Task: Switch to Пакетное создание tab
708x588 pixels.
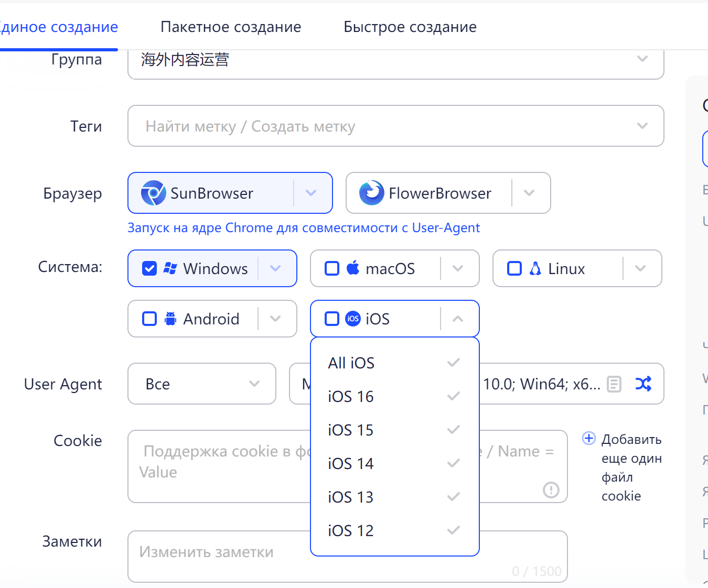Action: [231, 27]
